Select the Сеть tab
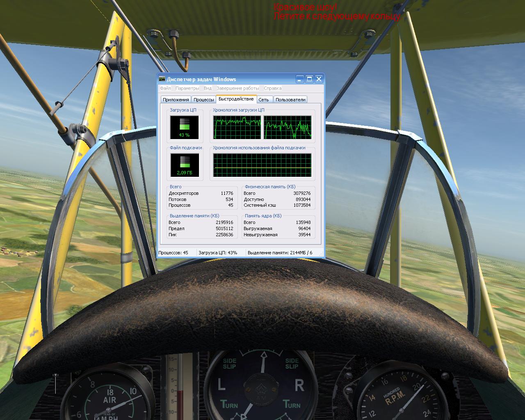The image size is (525, 420). tap(263, 100)
